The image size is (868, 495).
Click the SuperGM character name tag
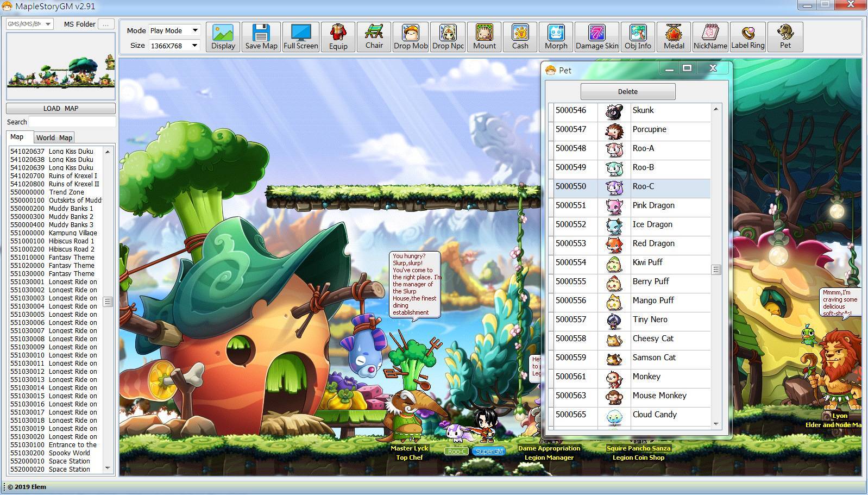pyautogui.click(x=489, y=452)
